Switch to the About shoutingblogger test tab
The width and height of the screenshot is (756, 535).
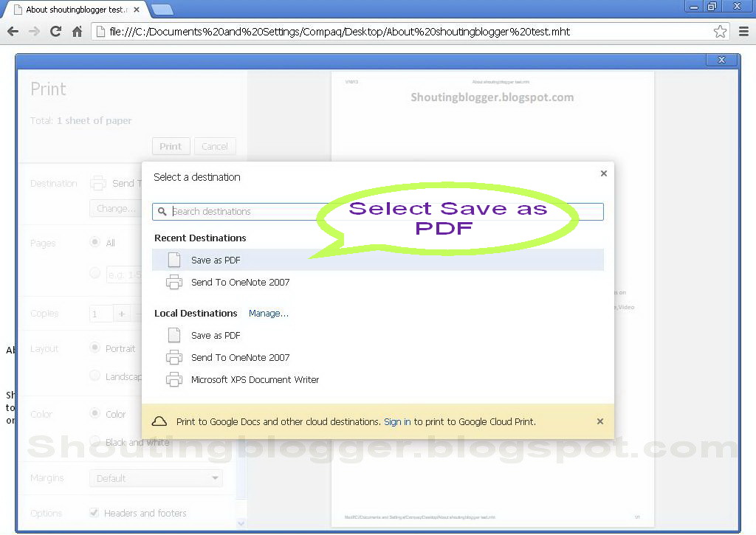(x=74, y=9)
